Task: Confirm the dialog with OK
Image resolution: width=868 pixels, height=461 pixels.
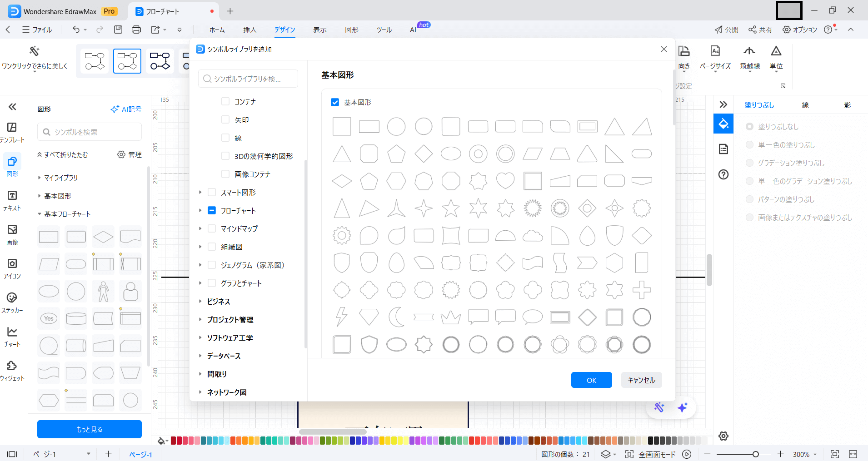Action: point(591,380)
